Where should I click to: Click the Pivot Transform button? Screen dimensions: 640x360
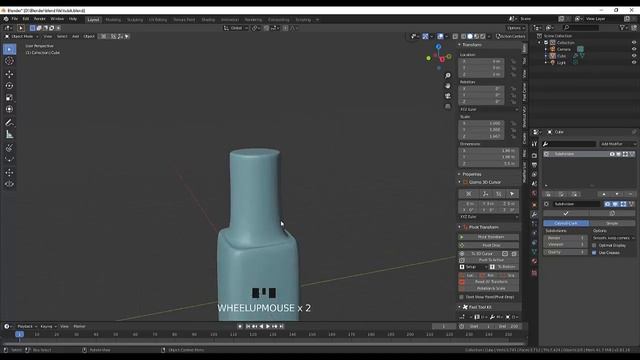489,237
